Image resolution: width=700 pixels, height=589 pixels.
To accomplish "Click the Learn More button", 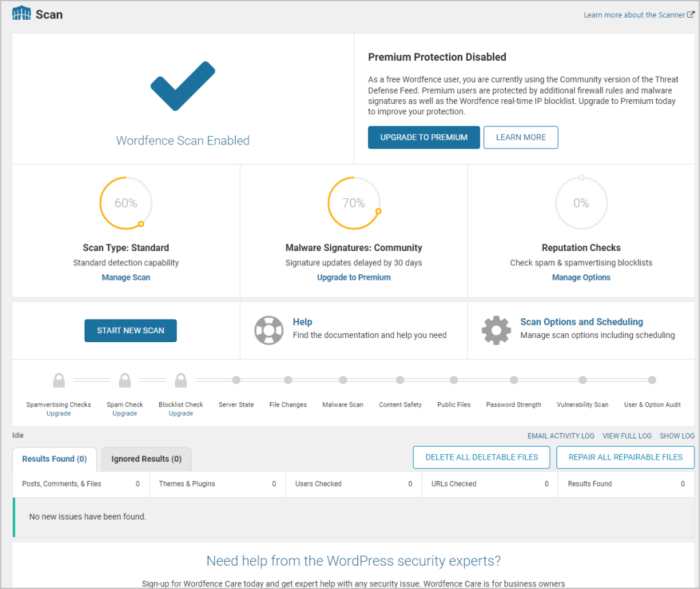I will point(520,138).
